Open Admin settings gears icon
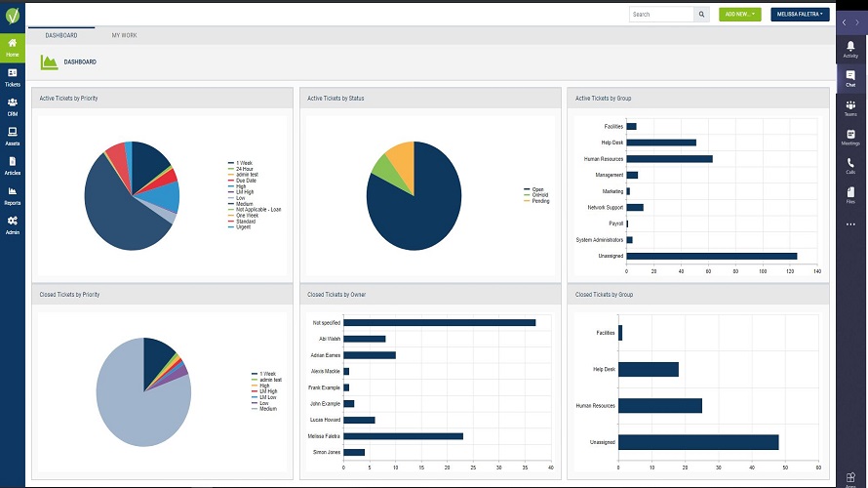The image size is (868, 488). [12, 224]
